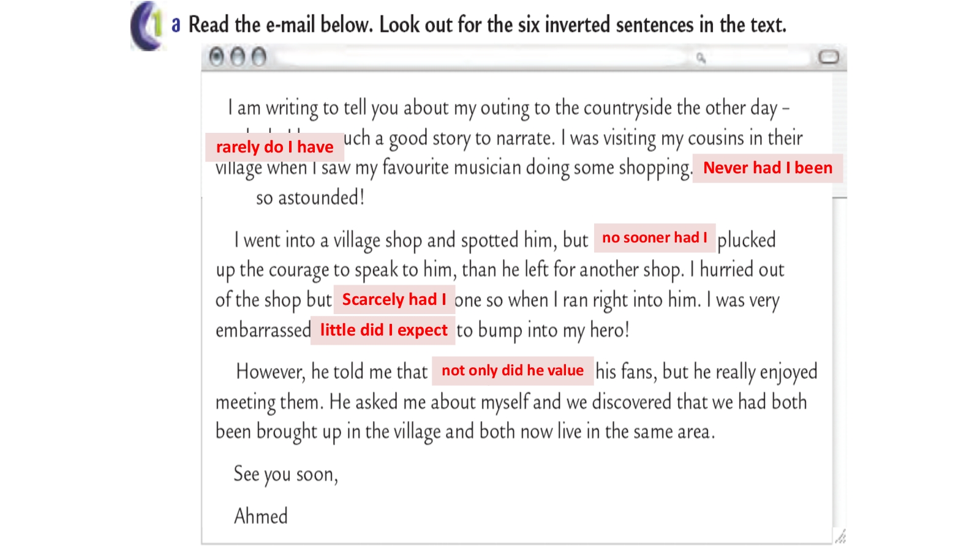Click the first round button in the e-mail window title bar
This screenshot has width=980, height=551.
click(x=216, y=57)
